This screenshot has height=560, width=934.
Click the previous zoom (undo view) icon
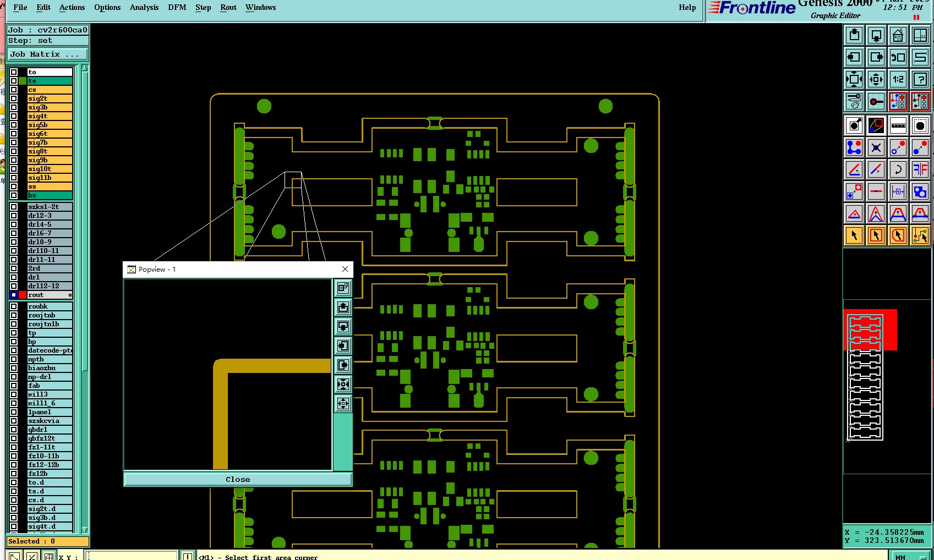(898, 57)
